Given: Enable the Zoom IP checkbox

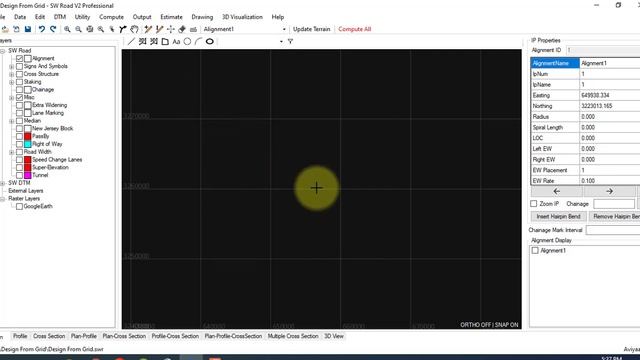Looking at the screenshot, I should coord(534,203).
